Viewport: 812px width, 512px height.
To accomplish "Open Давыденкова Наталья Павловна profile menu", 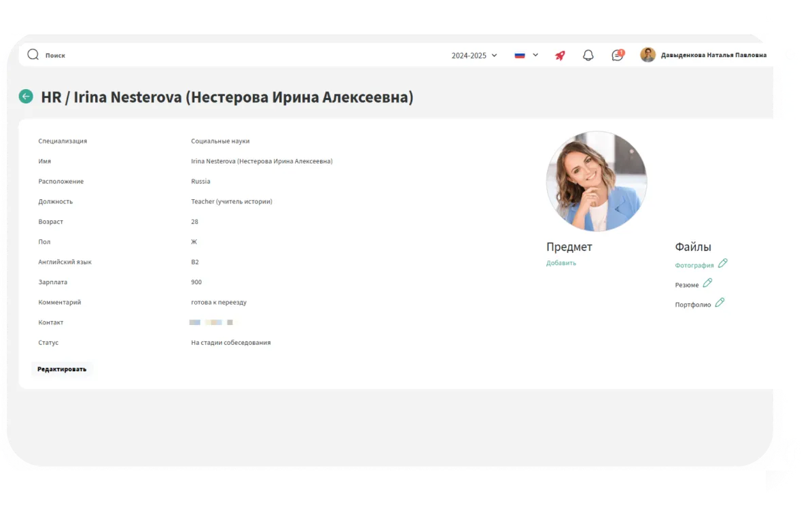I will 713,56.
